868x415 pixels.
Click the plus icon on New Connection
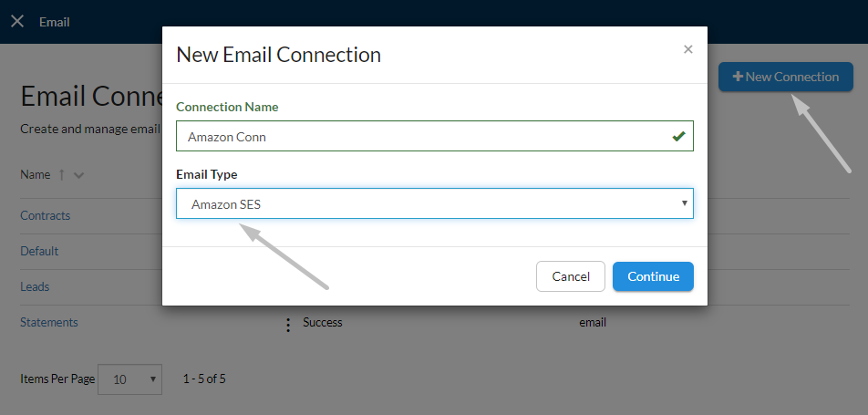[738, 77]
